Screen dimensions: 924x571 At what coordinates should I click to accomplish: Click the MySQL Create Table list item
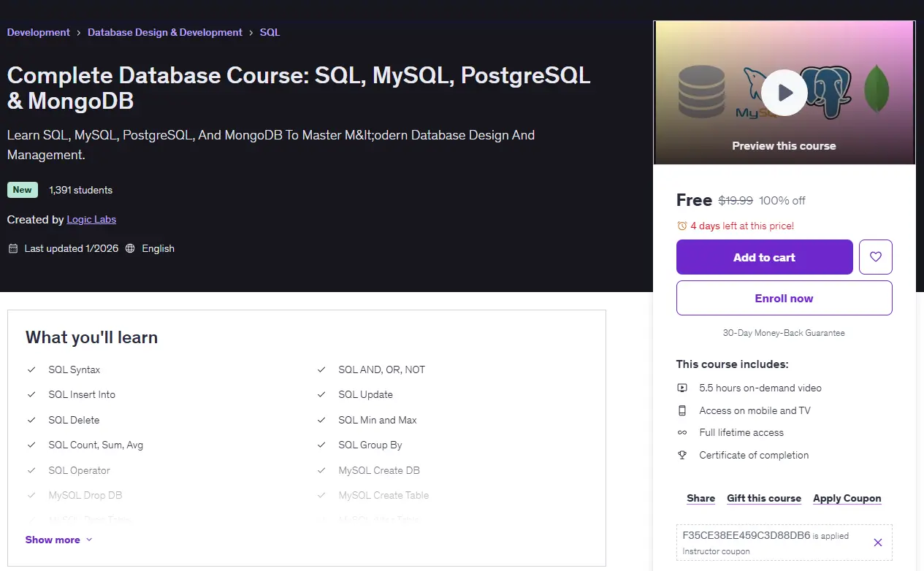(383, 495)
